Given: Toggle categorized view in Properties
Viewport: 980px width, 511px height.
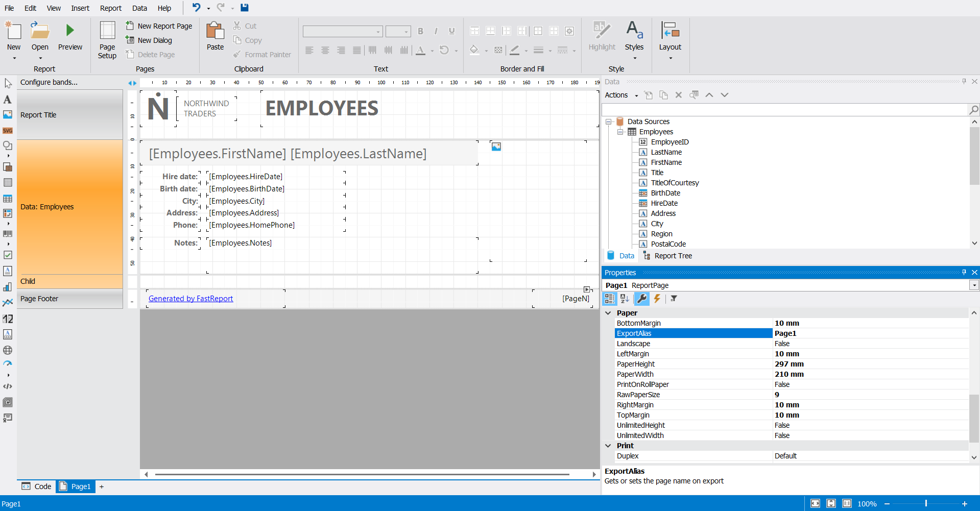Looking at the screenshot, I should coord(610,299).
